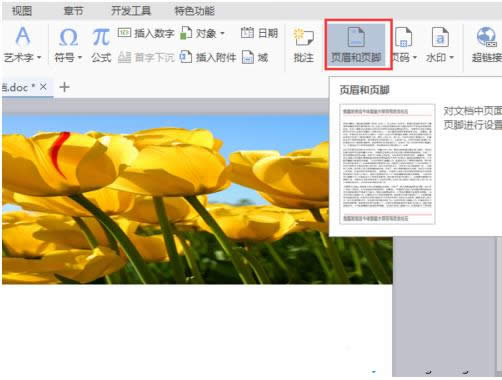Click the 对象 object icon
Screen dimensions: 502x380
point(186,33)
